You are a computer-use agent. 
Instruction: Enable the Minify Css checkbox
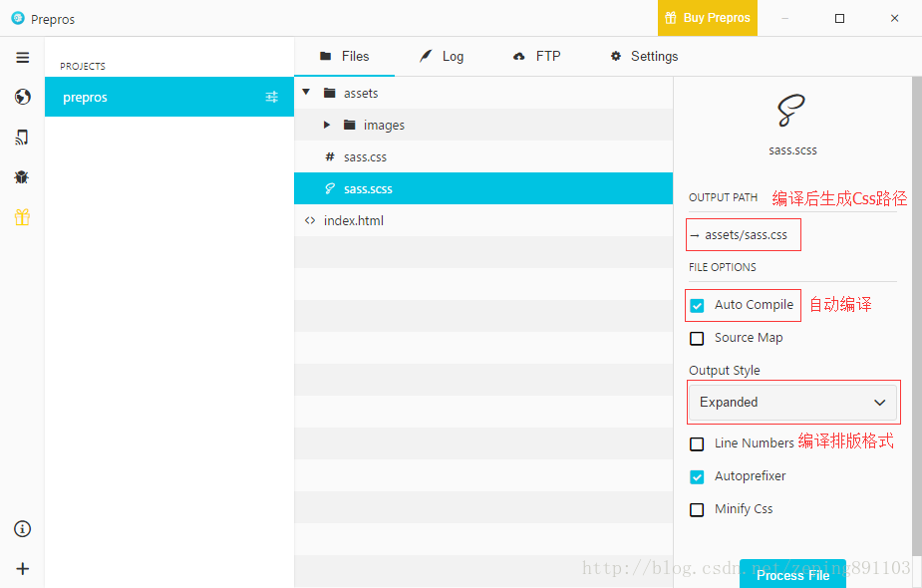point(697,510)
